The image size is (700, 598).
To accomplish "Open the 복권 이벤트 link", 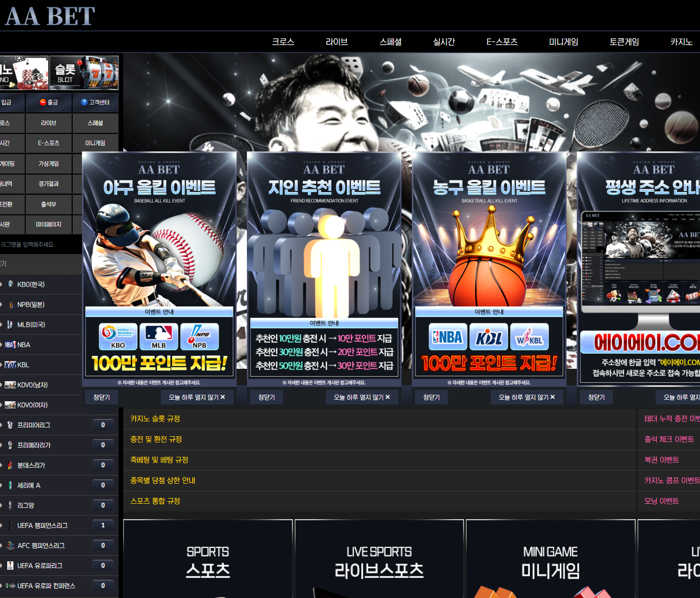I will point(662,460).
